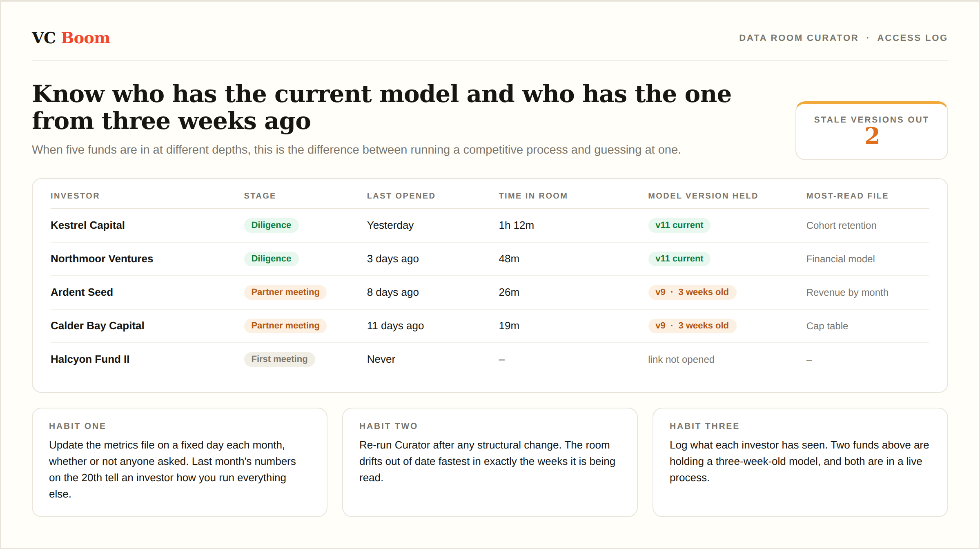The image size is (980, 549).
Task: Sort by the Last Opened column header
Action: click(x=401, y=196)
